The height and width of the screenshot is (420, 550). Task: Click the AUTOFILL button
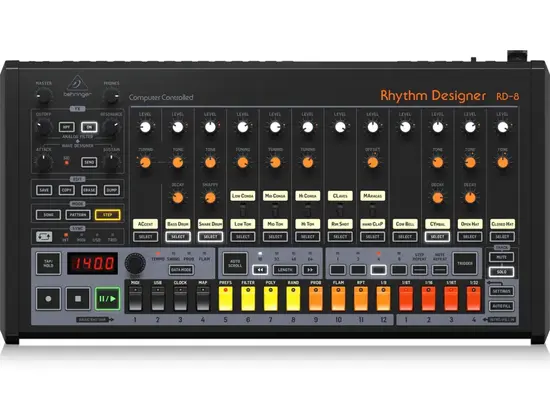click(x=502, y=306)
